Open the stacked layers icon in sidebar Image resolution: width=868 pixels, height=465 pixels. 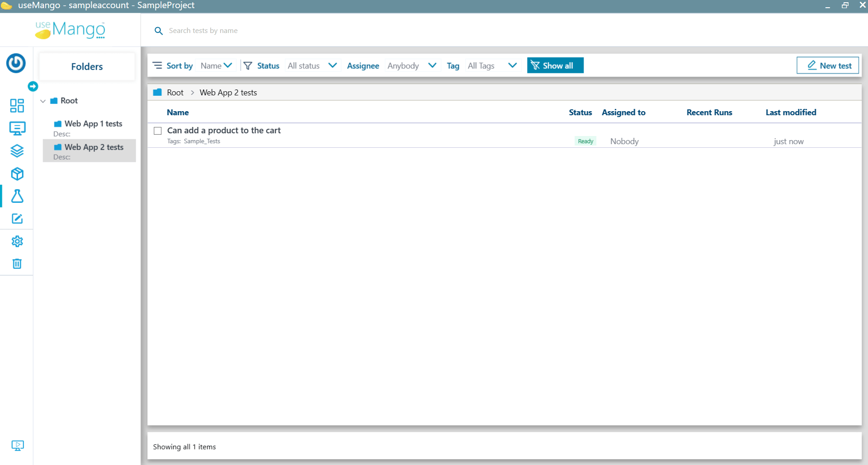click(17, 151)
